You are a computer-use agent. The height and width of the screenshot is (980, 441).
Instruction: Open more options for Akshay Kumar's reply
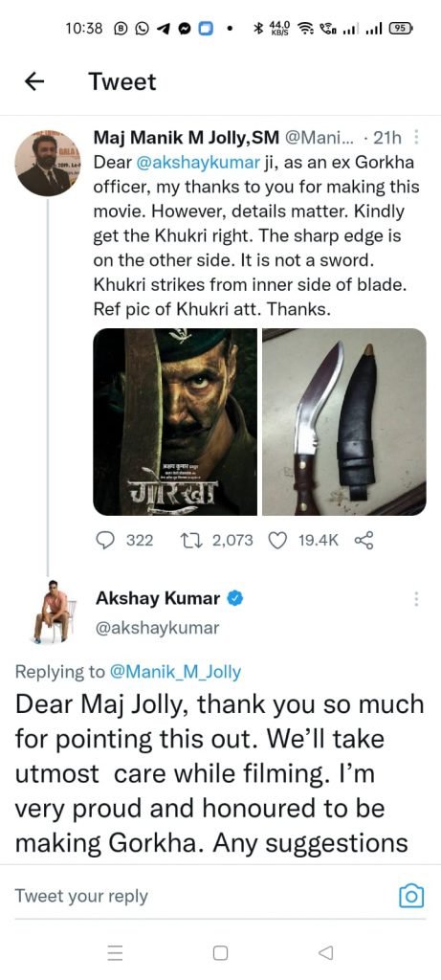click(x=415, y=598)
